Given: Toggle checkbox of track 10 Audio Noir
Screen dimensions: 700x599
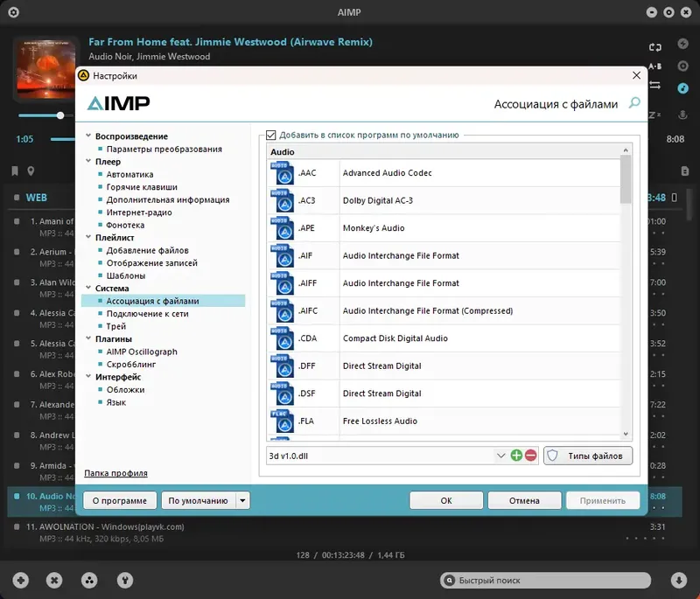Looking at the screenshot, I should pyautogui.click(x=17, y=496).
